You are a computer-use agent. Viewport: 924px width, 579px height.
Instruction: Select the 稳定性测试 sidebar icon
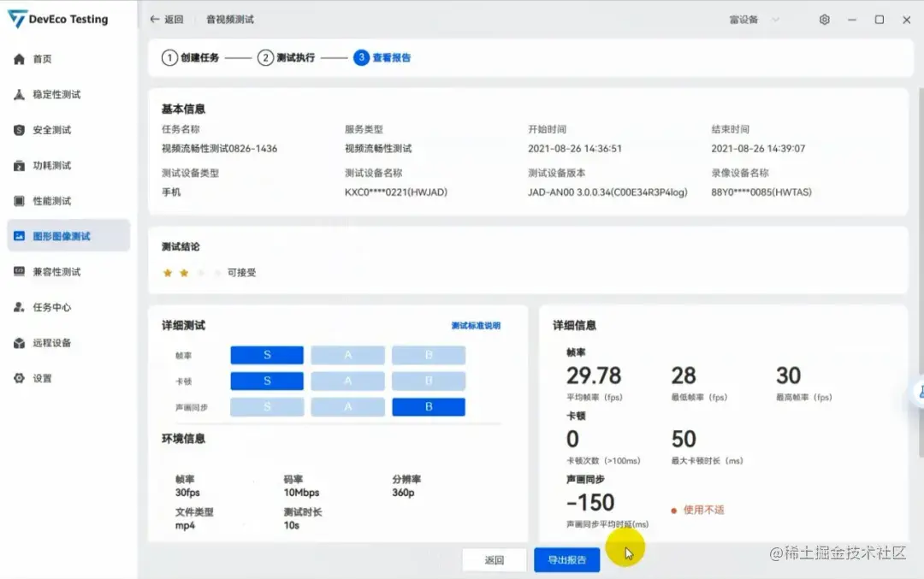tap(19, 94)
